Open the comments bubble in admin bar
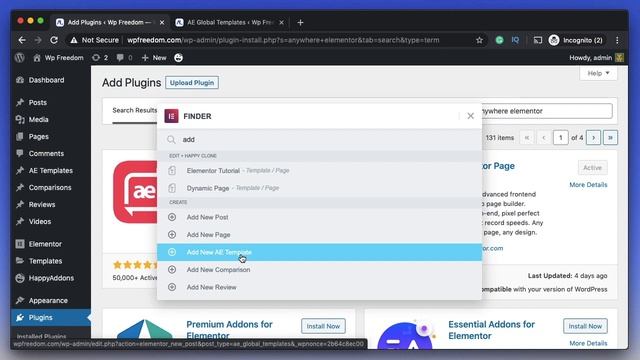This screenshot has width=640, height=360. (124, 58)
